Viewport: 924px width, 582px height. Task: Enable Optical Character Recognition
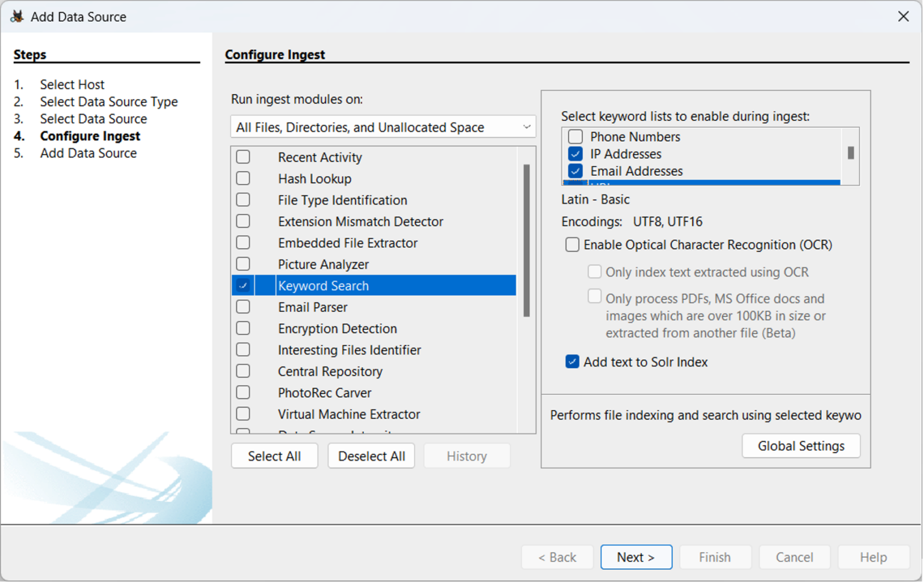[x=572, y=244]
